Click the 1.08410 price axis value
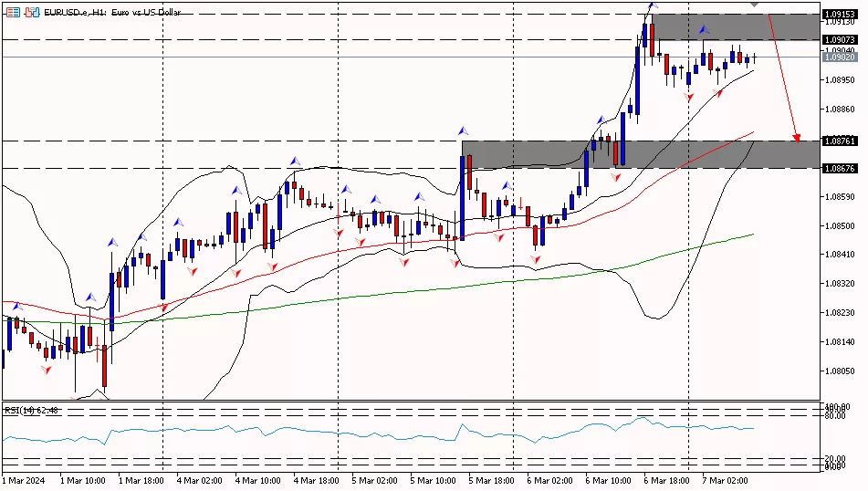Viewport: 868px width, 491px height. click(840, 255)
